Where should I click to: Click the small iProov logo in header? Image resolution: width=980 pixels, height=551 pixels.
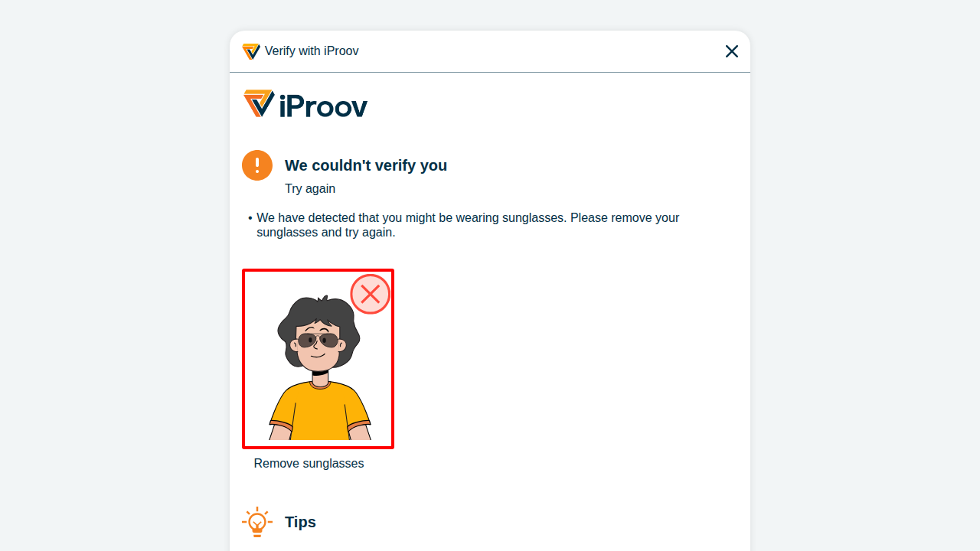tap(251, 51)
